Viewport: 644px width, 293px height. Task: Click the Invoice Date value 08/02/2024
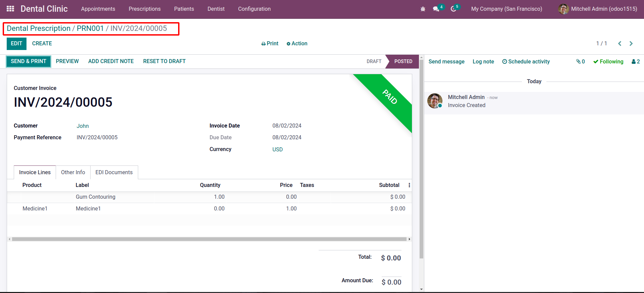(x=287, y=126)
